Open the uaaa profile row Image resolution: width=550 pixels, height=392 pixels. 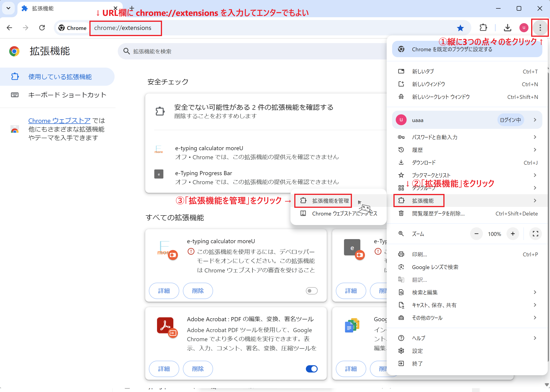(x=467, y=120)
